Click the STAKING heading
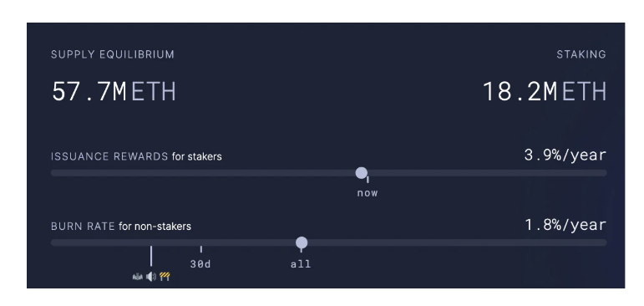The image size is (644, 306). click(x=581, y=54)
